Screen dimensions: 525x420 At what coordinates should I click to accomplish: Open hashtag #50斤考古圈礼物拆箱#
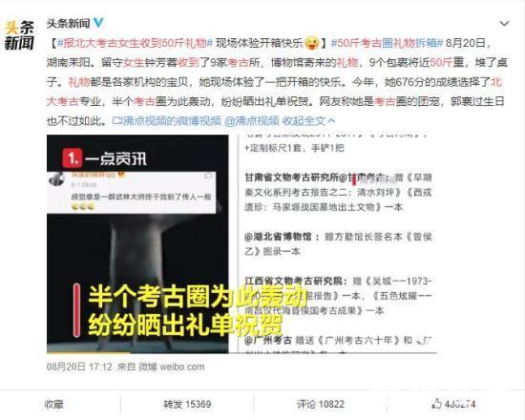(x=387, y=43)
